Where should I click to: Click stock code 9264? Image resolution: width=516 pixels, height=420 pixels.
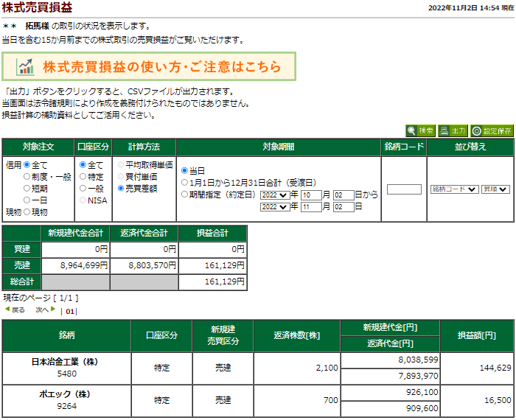[67, 406]
